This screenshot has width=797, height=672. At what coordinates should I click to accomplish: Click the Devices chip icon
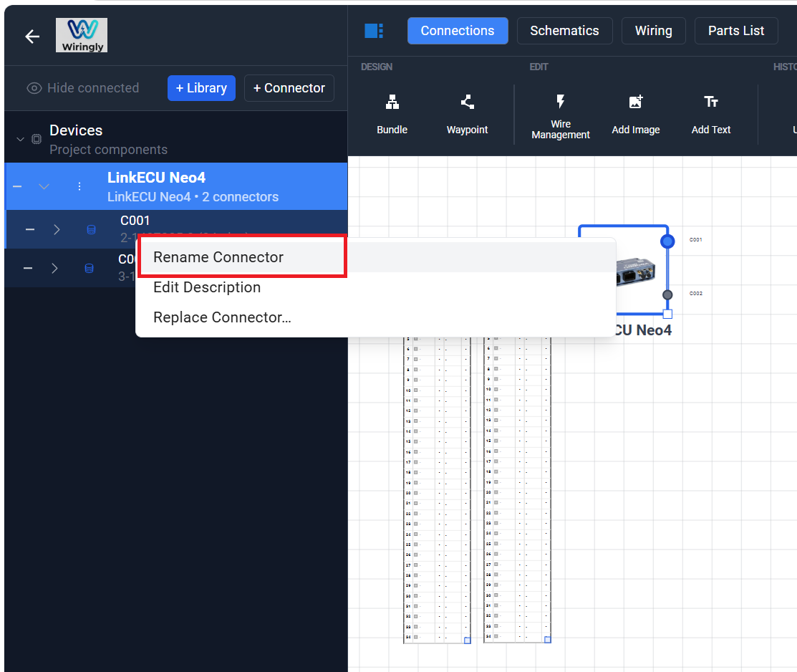[x=37, y=139]
